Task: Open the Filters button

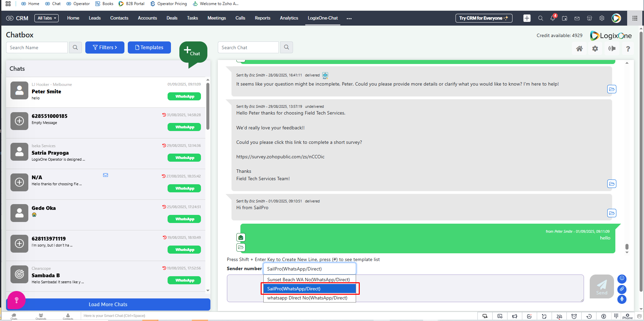Action: pyautogui.click(x=105, y=47)
